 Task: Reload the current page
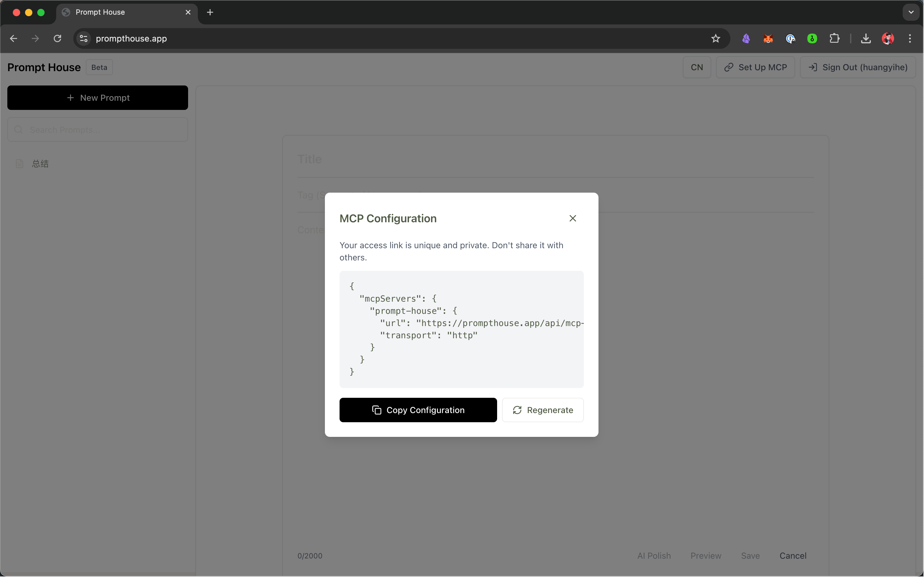pyautogui.click(x=57, y=38)
